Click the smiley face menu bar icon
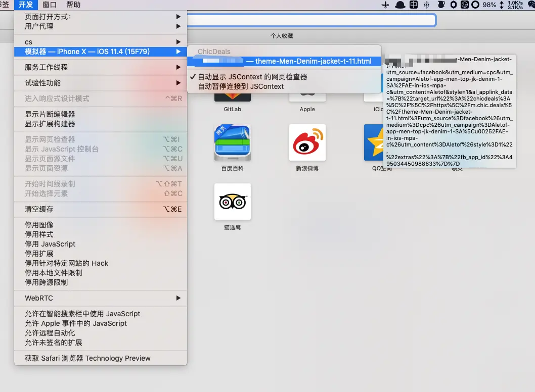Viewport: 535px width, 392px height. pos(464,5)
